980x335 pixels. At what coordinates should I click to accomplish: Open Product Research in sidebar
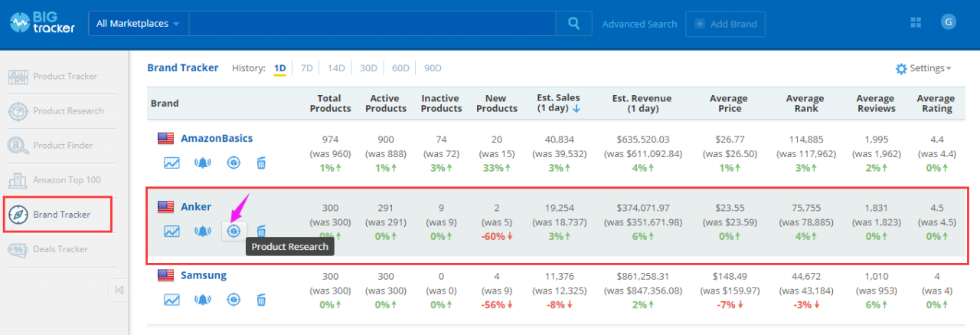click(61, 111)
